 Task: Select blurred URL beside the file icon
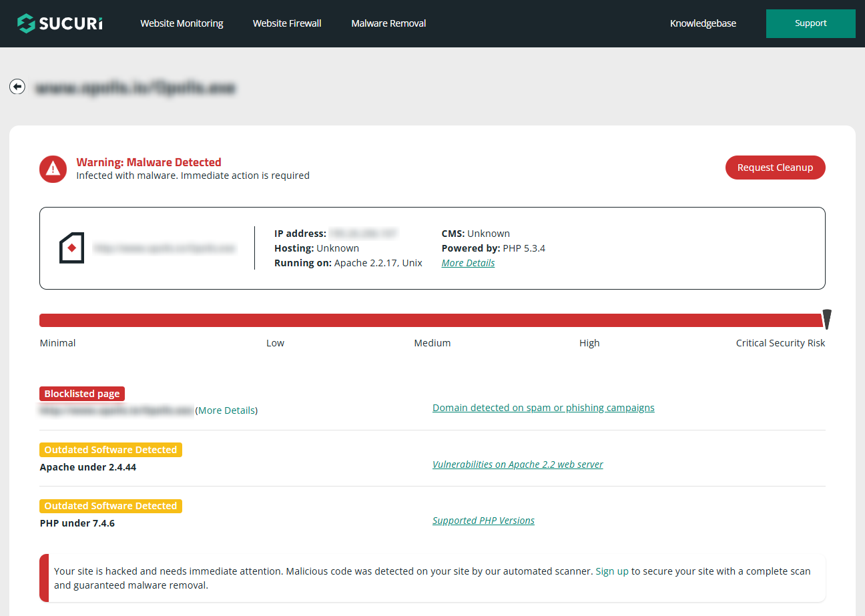[165, 248]
